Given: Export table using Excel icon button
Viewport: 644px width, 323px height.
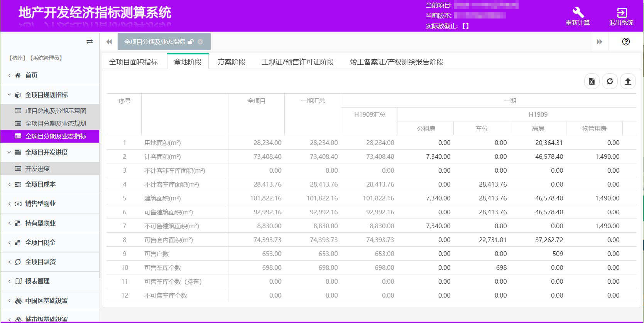Looking at the screenshot, I should click(x=592, y=81).
